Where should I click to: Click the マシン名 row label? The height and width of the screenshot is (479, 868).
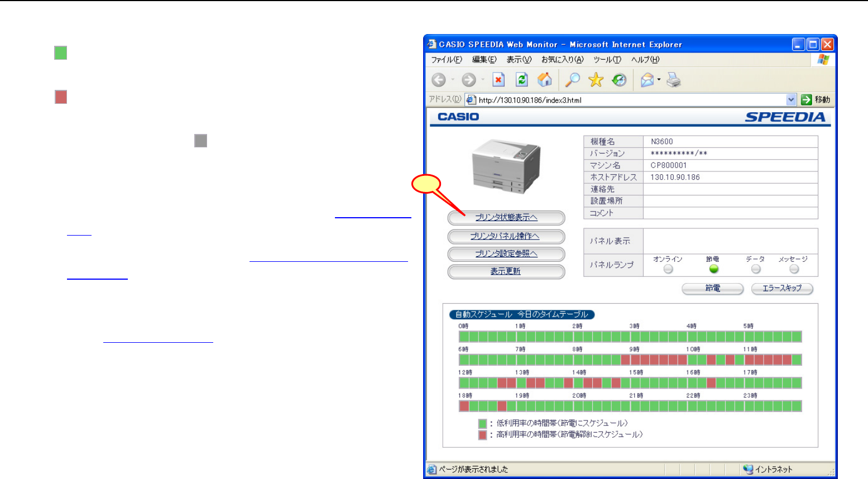pos(605,165)
